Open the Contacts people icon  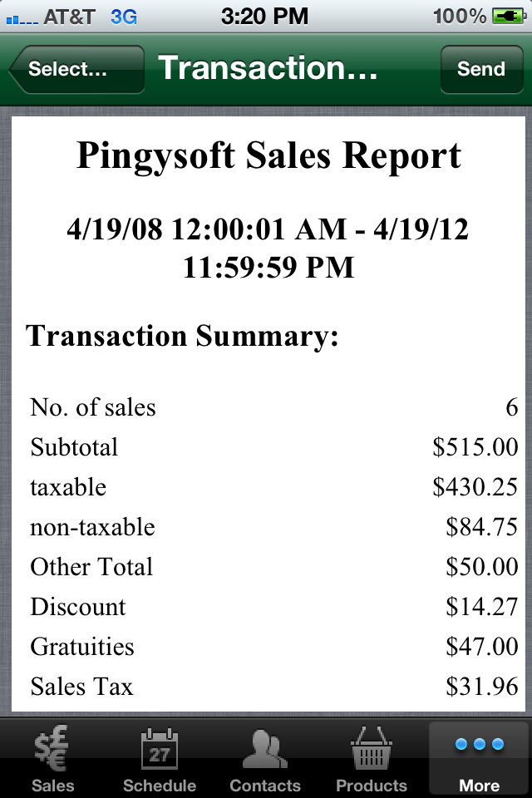point(264,749)
